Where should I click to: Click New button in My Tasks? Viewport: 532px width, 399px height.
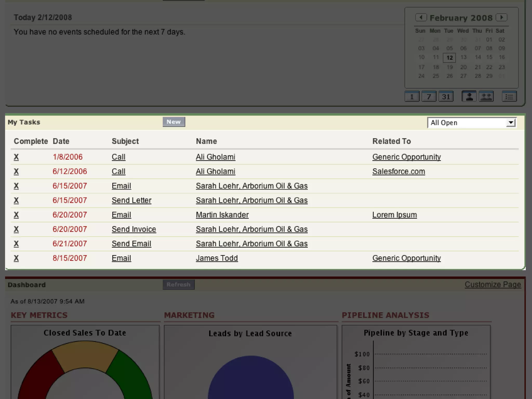pyautogui.click(x=174, y=122)
